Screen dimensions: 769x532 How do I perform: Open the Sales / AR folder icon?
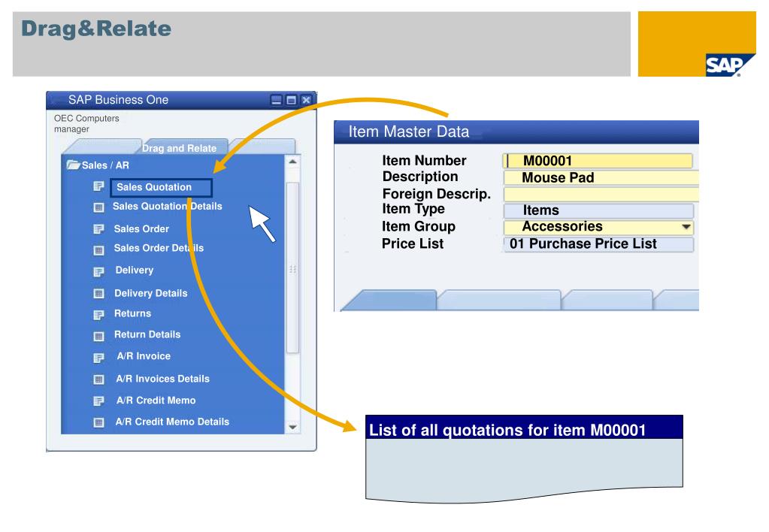[73, 165]
